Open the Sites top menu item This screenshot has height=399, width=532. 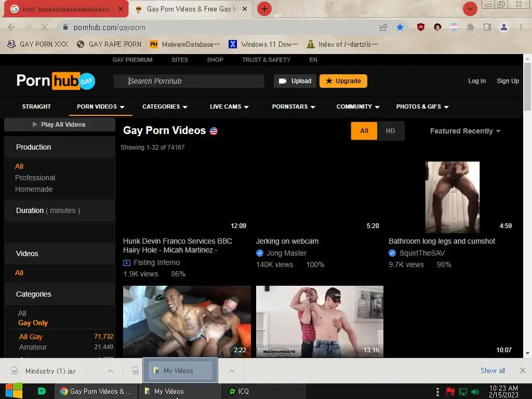(179, 60)
